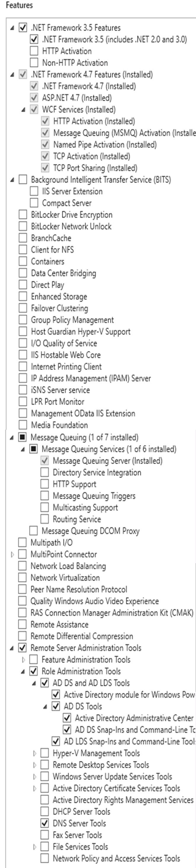Expand the Feature Administration Tools node
Image resolution: width=196 pixels, height=868 pixels.
click(24, 660)
